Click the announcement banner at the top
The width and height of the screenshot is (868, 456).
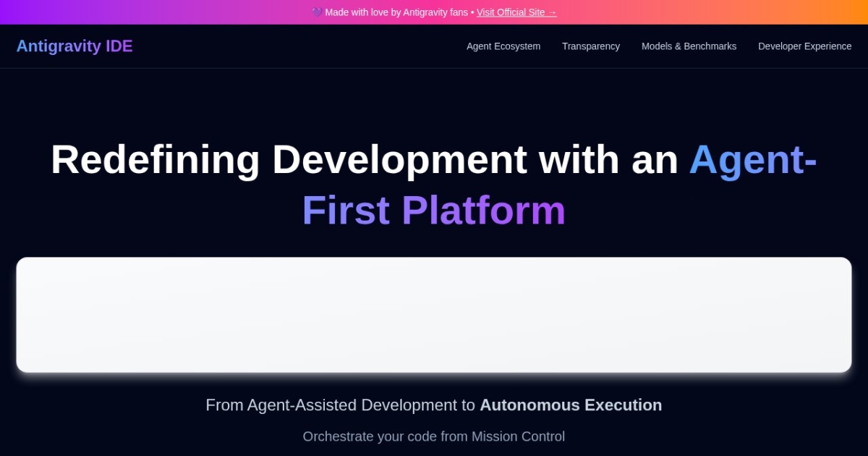[x=434, y=12]
